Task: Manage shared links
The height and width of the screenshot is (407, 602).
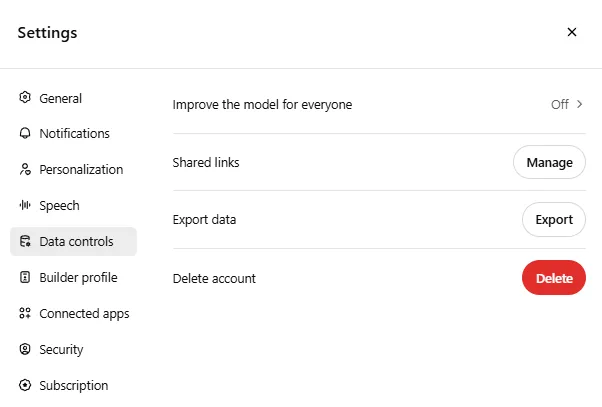Action: click(x=549, y=162)
